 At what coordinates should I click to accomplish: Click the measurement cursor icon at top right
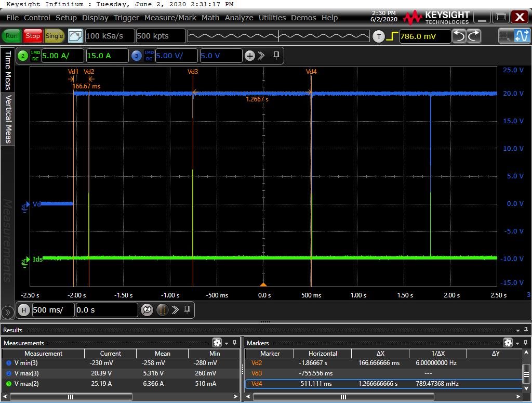pyautogui.click(x=522, y=36)
